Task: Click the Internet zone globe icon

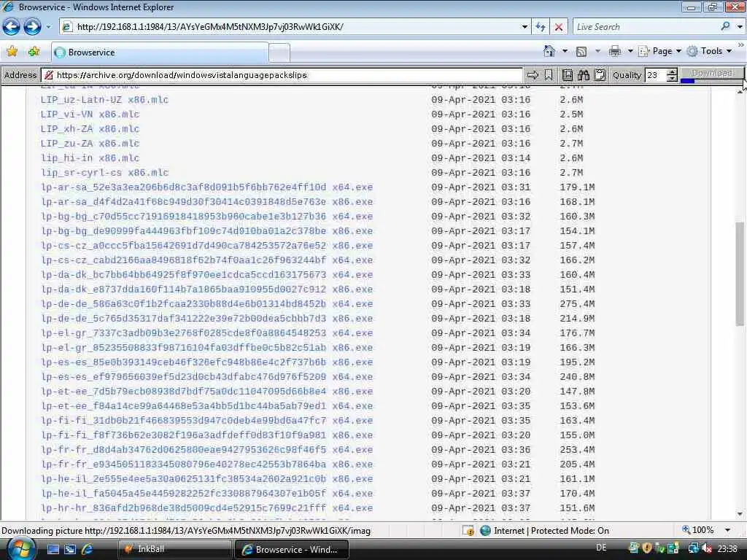Action: pyautogui.click(x=485, y=530)
